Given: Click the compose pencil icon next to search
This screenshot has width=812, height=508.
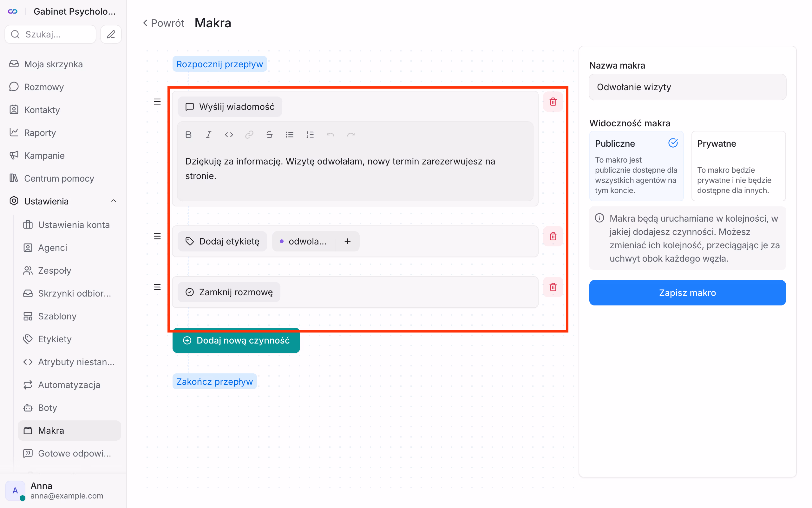Looking at the screenshot, I should [x=111, y=34].
